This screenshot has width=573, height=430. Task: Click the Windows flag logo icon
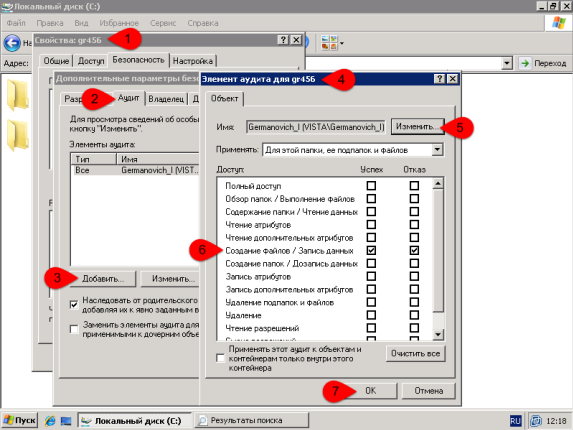click(x=558, y=23)
